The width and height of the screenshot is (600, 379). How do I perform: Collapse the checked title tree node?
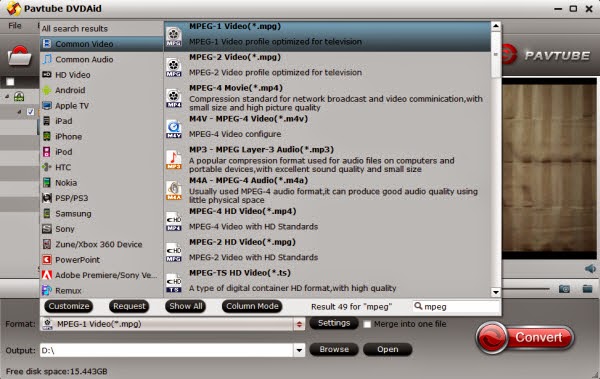coord(19,112)
